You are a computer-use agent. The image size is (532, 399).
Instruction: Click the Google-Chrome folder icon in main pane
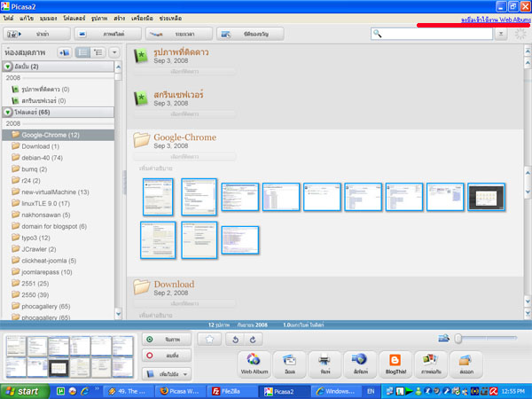pyautogui.click(x=142, y=140)
